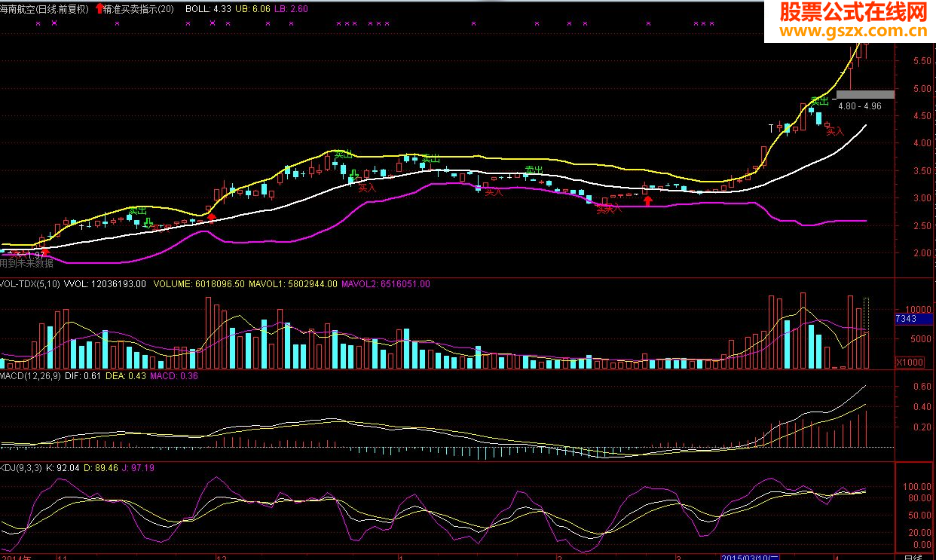Click the 10000 volume axis label
The width and height of the screenshot is (936, 560).
click(x=919, y=309)
